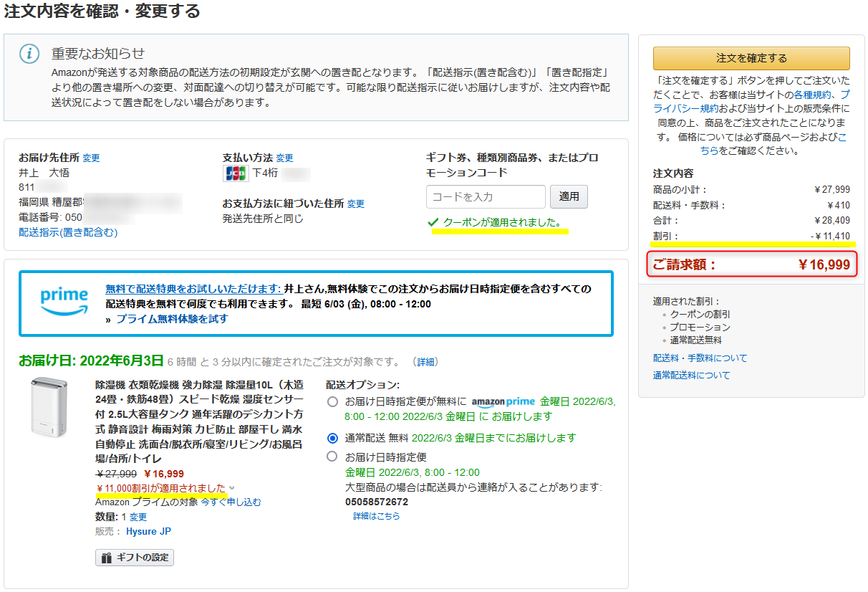Click the red sale price ¥16,999 under product
Image resolution: width=868 pixels, height=592 pixels.
[x=164, y=474]
